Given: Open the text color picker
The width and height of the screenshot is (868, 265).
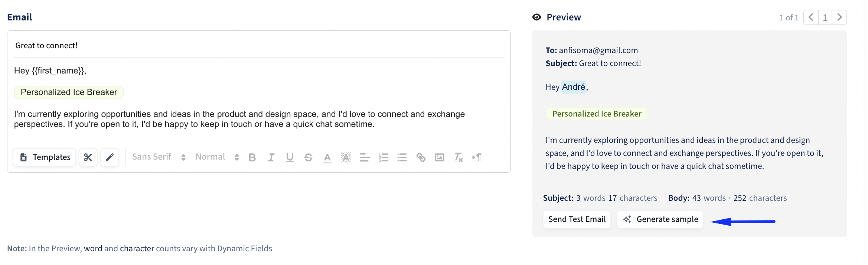Looking at the screenshot, I should click(x=327, y=157).
